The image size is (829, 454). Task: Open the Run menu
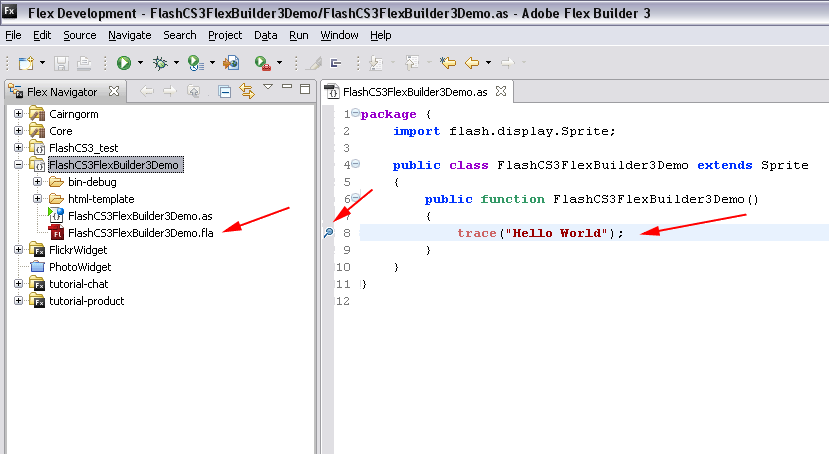pos(299,35)
